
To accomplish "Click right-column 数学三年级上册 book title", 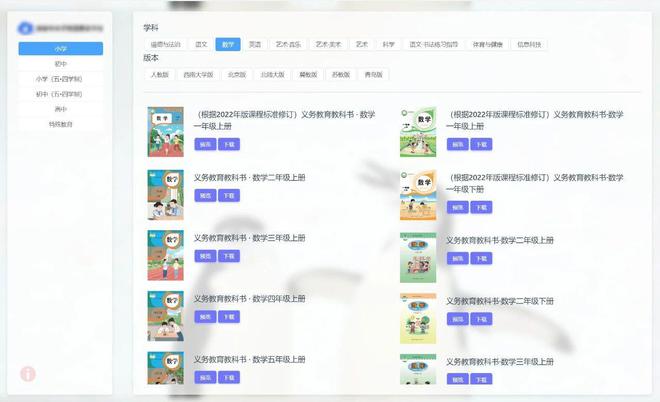I will click(500, 362).
